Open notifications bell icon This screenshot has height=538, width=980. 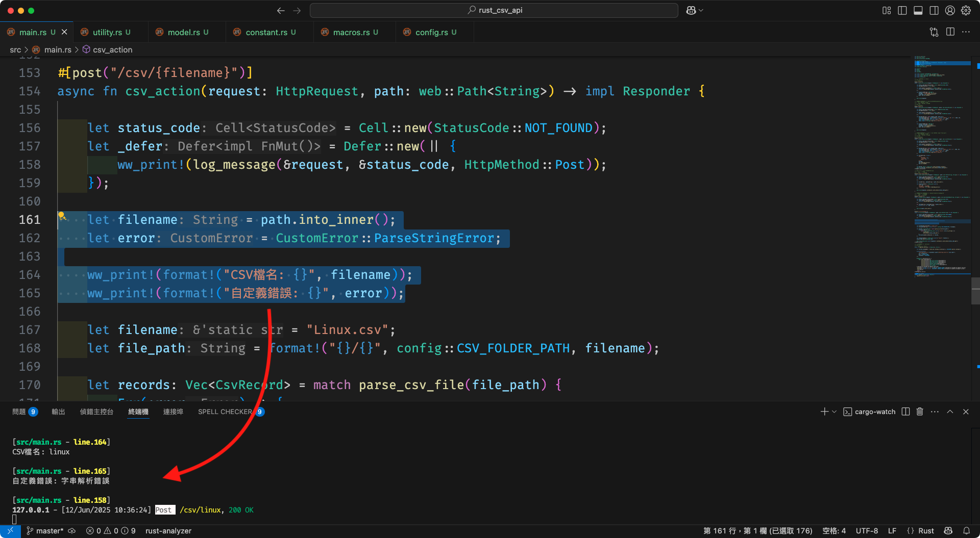(966, 531)
